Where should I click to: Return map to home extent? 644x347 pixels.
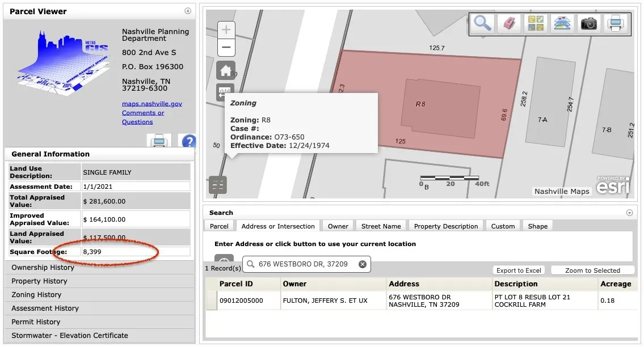pyautogui.click(x=226, y=71)
